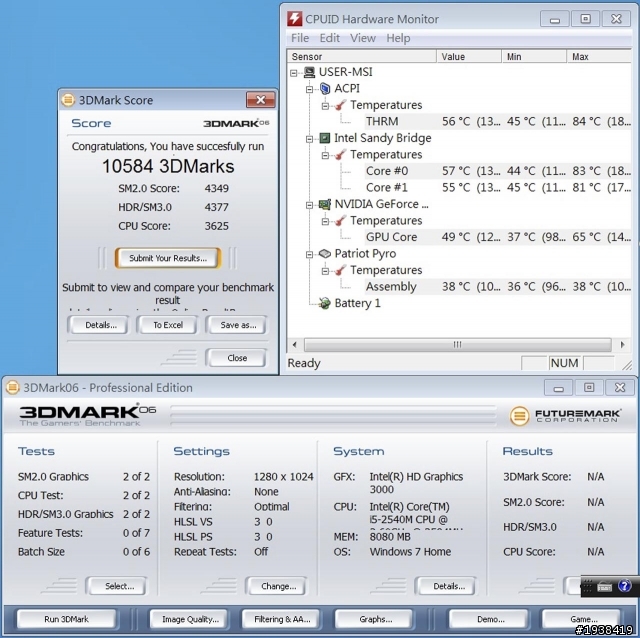Screen dimensions: 640x638
Task: Export results with To Excel button
Action: (167, 325)
